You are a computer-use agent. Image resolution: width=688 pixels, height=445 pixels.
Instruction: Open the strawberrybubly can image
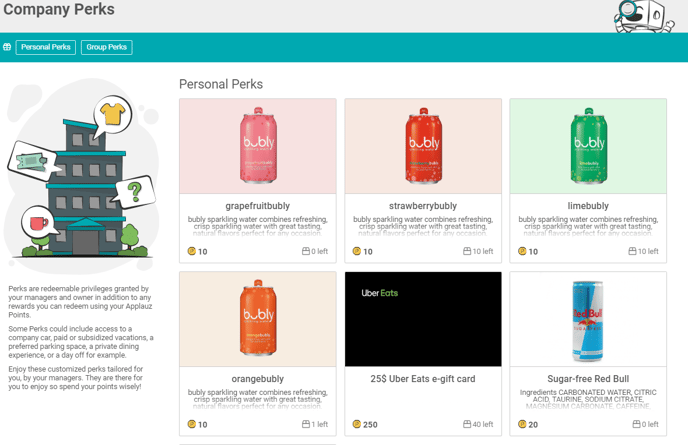423,146
